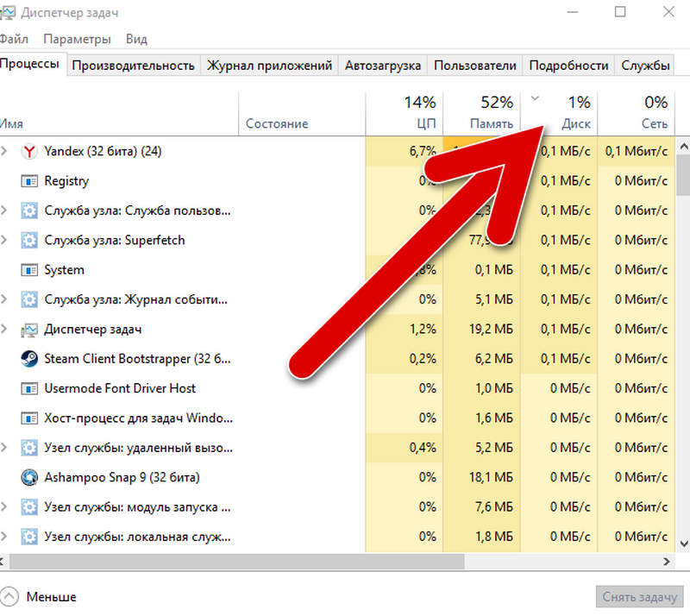Sort by the Состояние column header
This screenshot has width=690, height=616.
[x=302, y=114]
